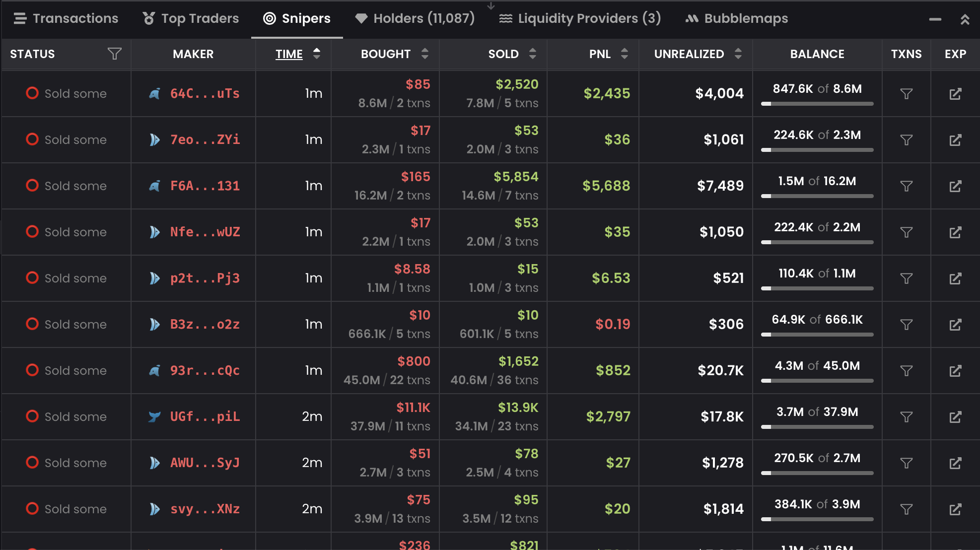Click balance bar for 847.6K of 8.6M
Screen dimensions: 980x550
pyautogui.click(x=817, y=104)
